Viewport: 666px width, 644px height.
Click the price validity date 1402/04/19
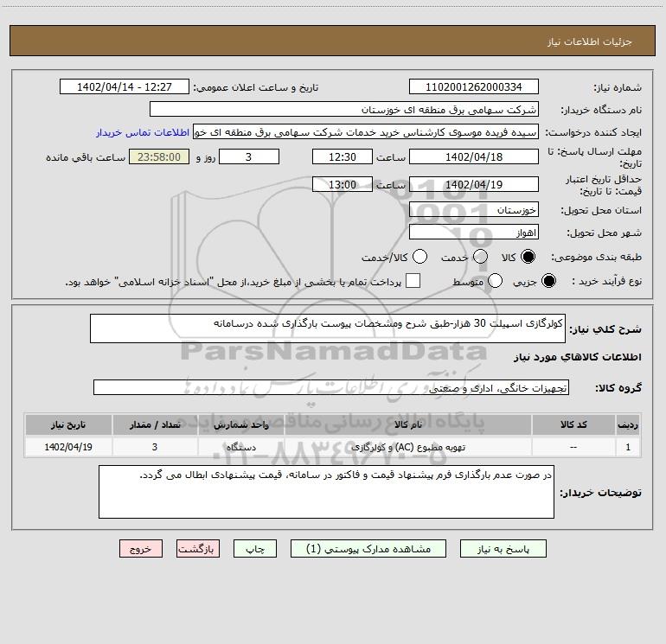[x=474, y=184]
